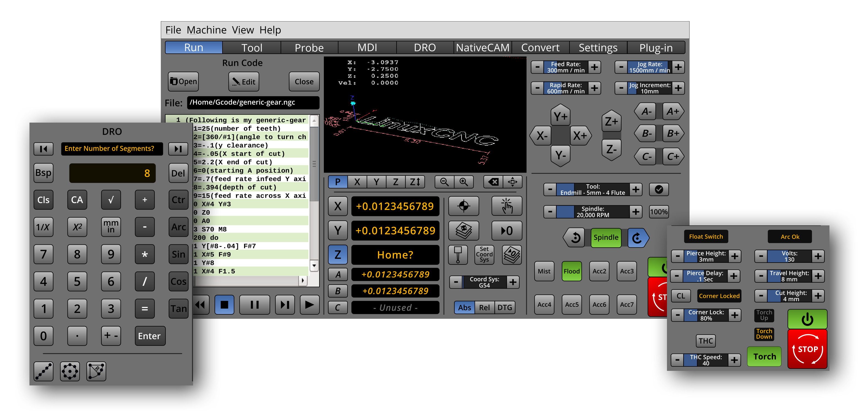Select the Abs coordinate mode

pos(464,307)
